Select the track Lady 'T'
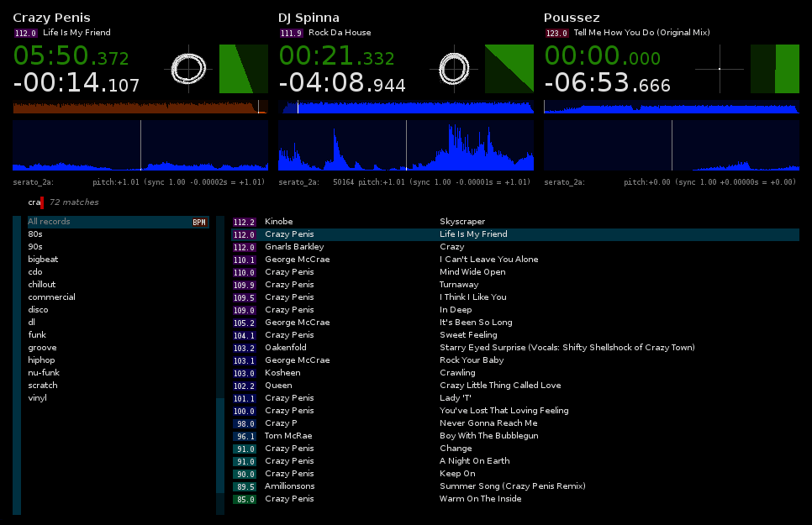812x525 pixels. [x=515, y=398]
